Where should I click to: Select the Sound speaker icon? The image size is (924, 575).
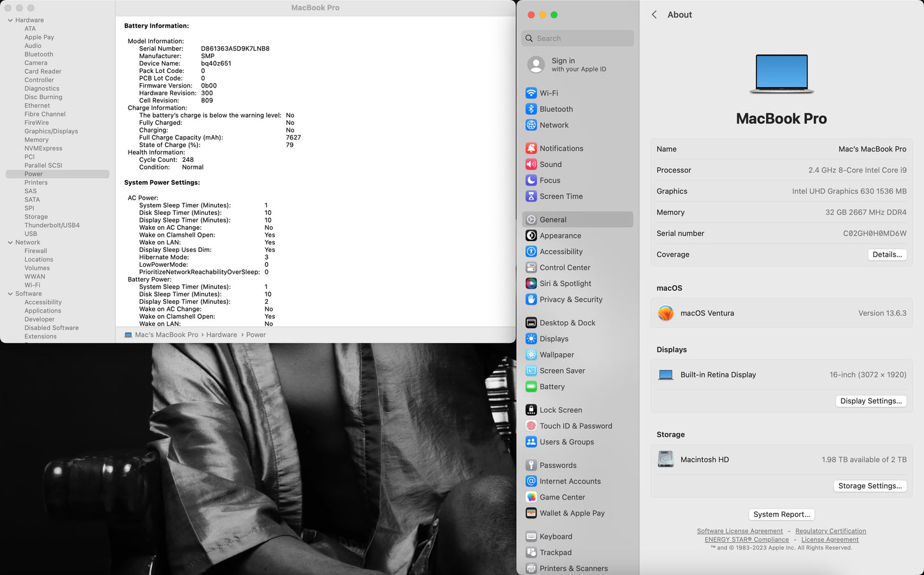[531, 164]
